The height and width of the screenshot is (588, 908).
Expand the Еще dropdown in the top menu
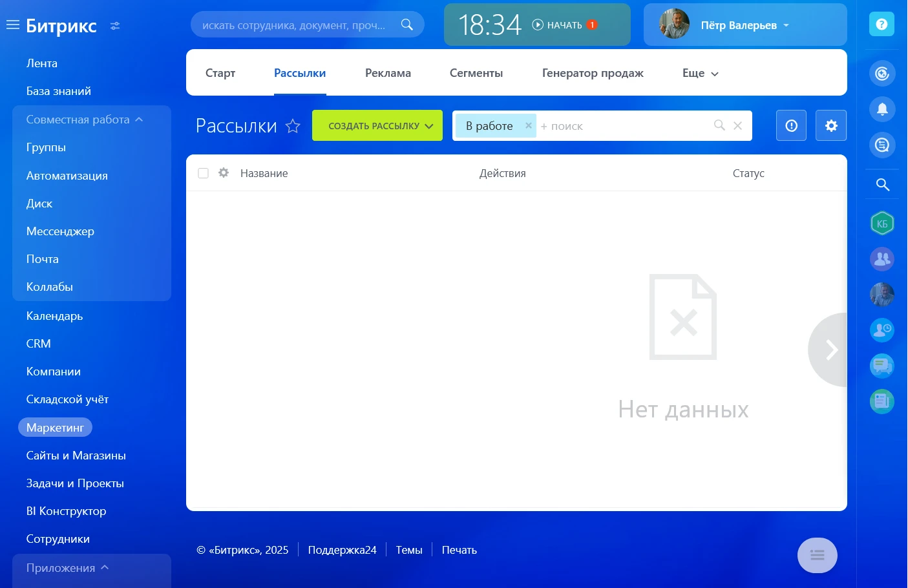699,73
